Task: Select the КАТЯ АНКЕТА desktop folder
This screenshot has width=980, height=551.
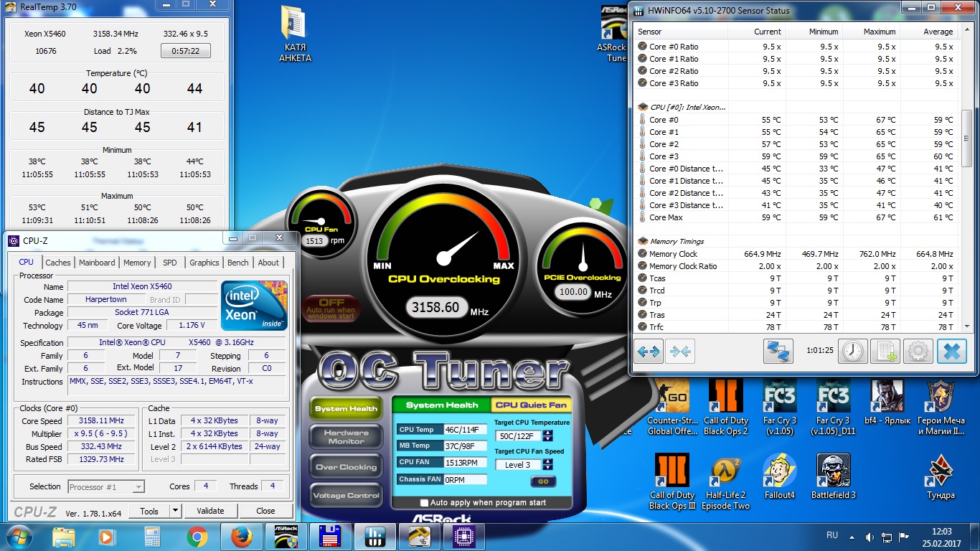Action: coord(295,34)
